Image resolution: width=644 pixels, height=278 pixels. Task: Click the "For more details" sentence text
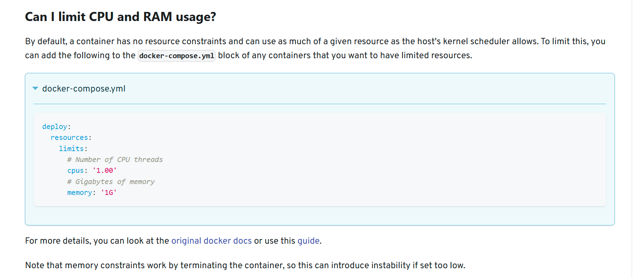pos(173,241)
